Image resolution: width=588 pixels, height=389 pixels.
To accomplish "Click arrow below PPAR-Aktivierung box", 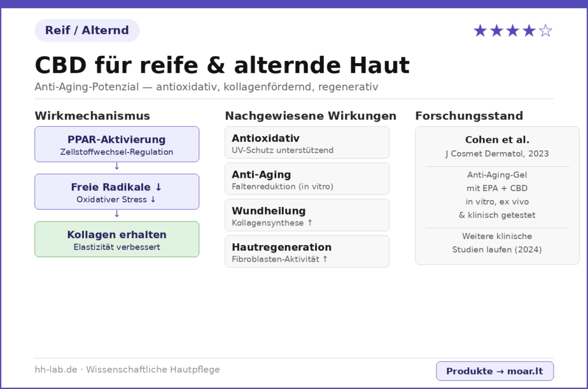I will click(117, 166).
